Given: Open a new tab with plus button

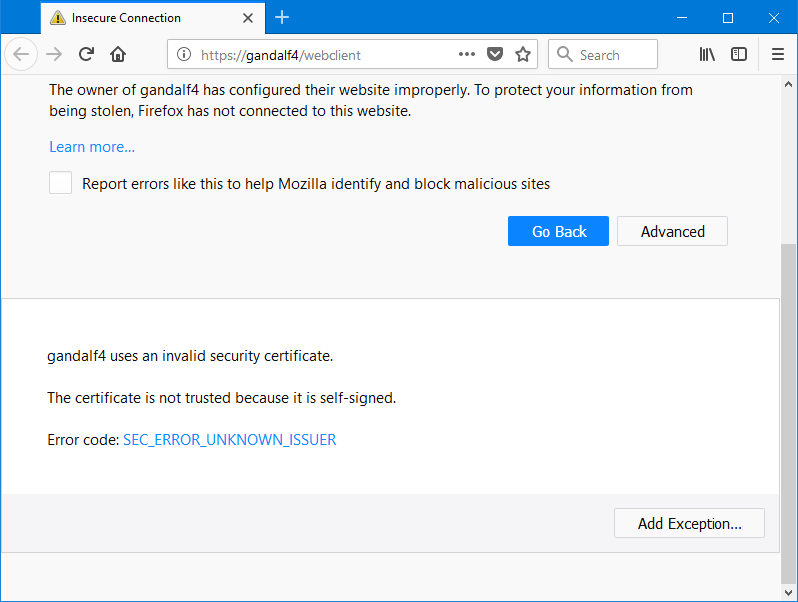Looking at the screenshot, I should pos(282,17).
